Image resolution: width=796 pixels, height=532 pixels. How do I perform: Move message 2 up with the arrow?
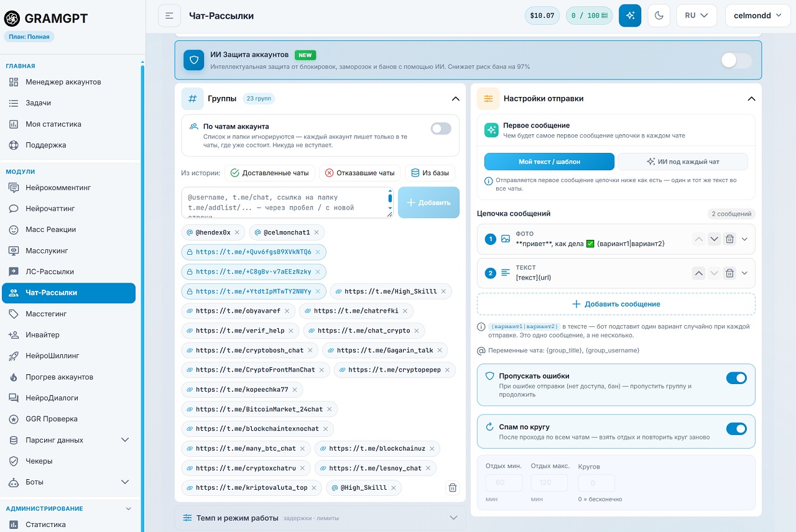pyautogui.click(x=698, y=273)
